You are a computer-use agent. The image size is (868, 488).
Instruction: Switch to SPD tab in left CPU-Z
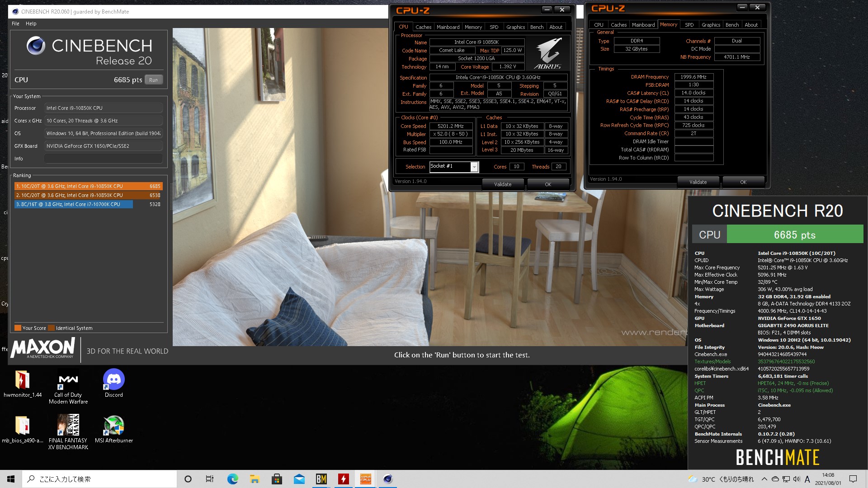pyautogui.click(x=494, y=27)
